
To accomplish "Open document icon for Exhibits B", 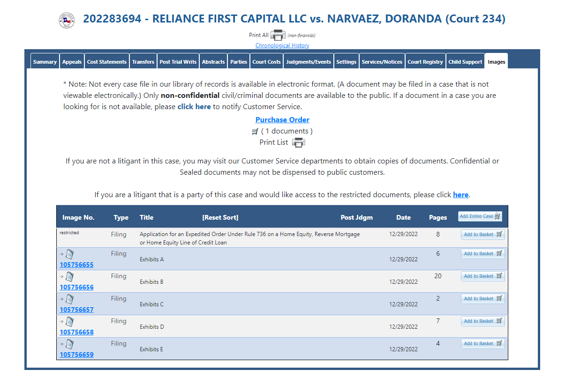I will [69, 277].
